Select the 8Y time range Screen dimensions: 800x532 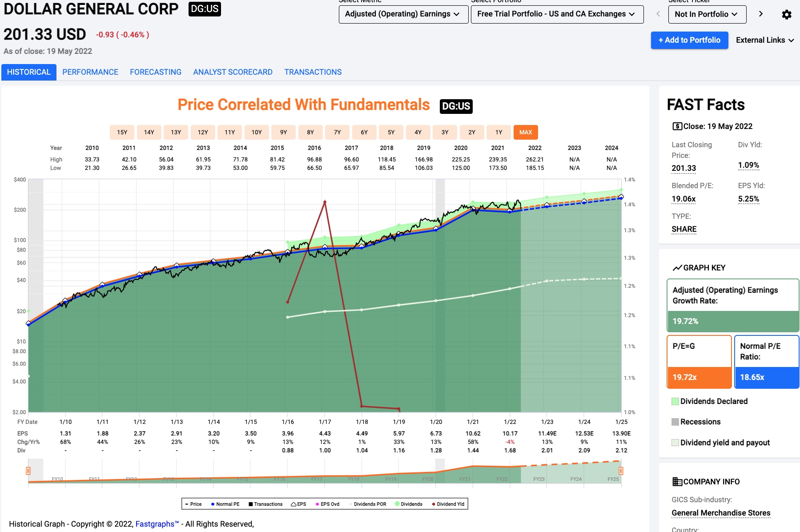pyautogui.click(x=310, y=132)
